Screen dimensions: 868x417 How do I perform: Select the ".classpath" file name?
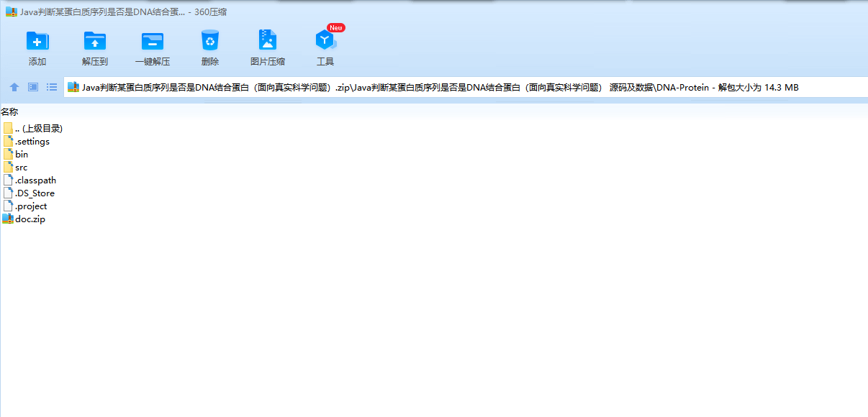point(35,180)
